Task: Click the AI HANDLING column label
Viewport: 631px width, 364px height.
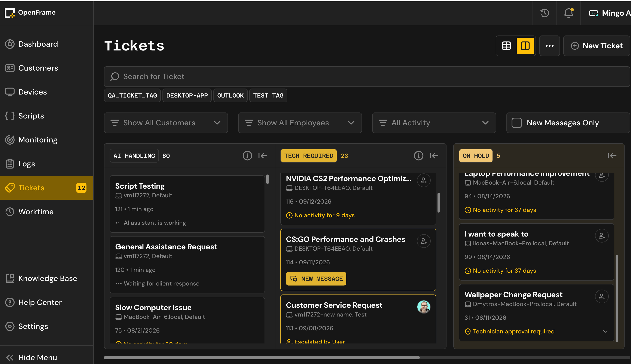Action: click(x=134, y=156)
